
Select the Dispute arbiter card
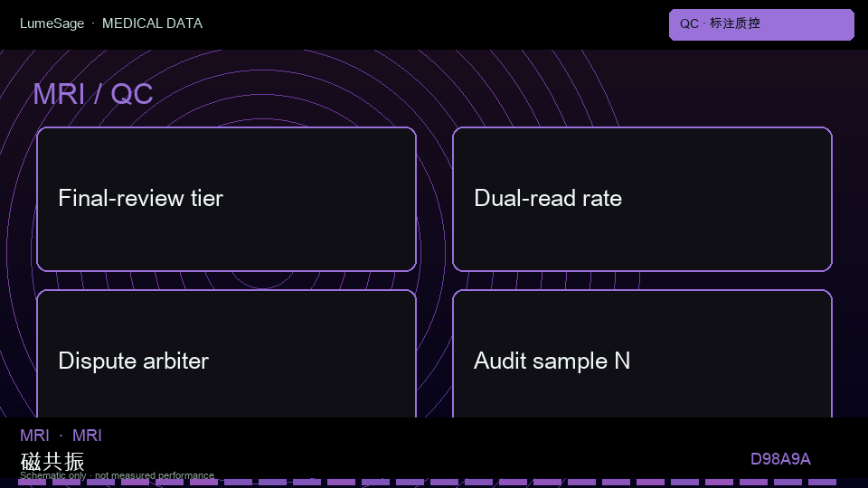click(x=226, y=353)
